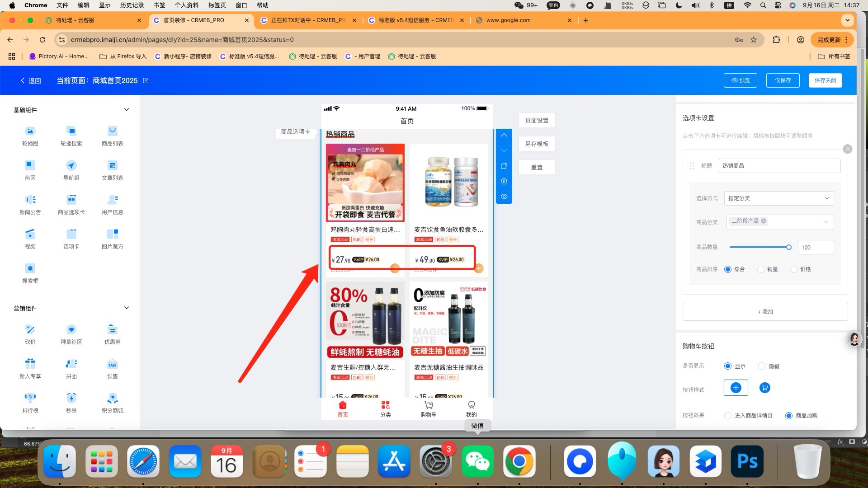Image resolution: width=868 pixels, height=488 pixels.
Task: Collapse the 营销组件 section
Action: click(x=127, y=308)
